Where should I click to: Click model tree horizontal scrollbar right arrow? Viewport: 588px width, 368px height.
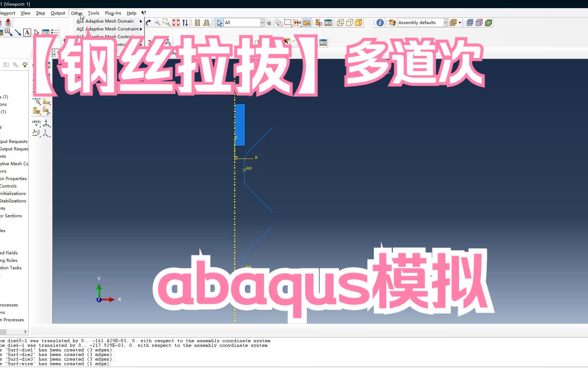[x=25, y=332]
